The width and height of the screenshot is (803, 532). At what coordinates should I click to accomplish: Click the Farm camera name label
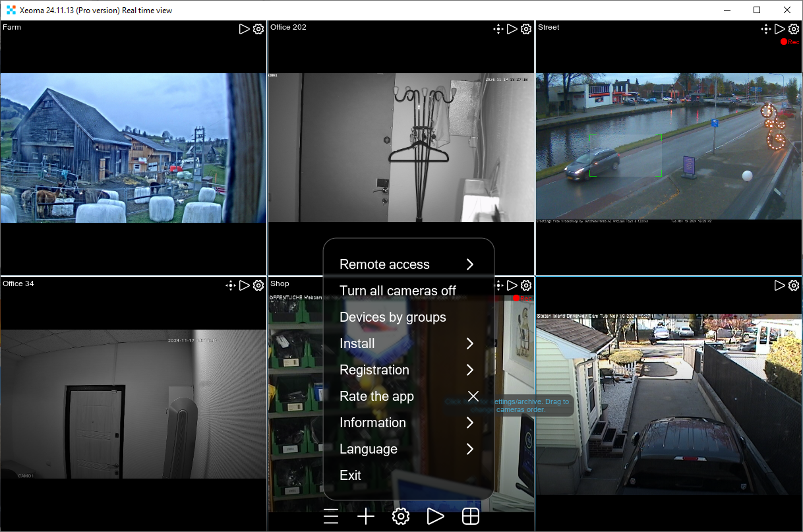tap(11, 27)
